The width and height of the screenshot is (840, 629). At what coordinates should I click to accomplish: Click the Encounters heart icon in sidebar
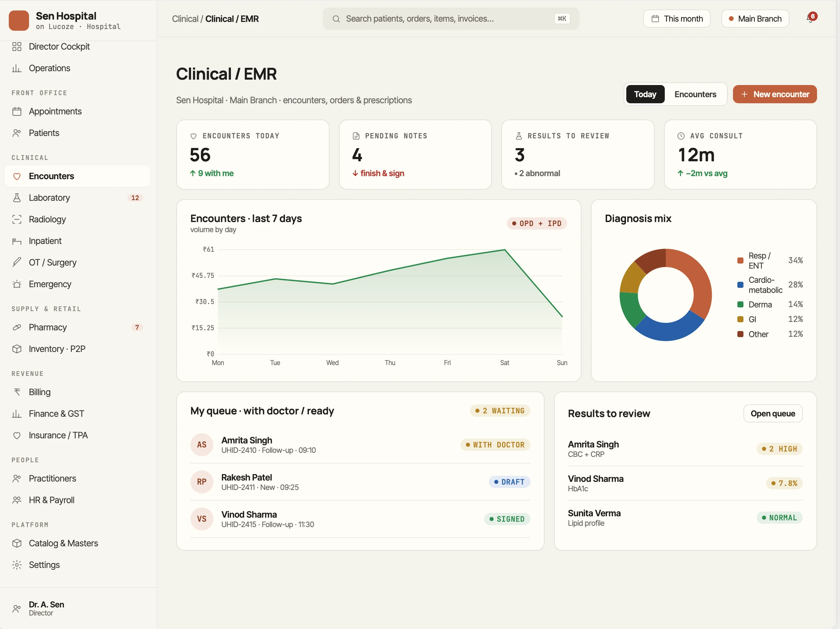(x=17, y=176)
